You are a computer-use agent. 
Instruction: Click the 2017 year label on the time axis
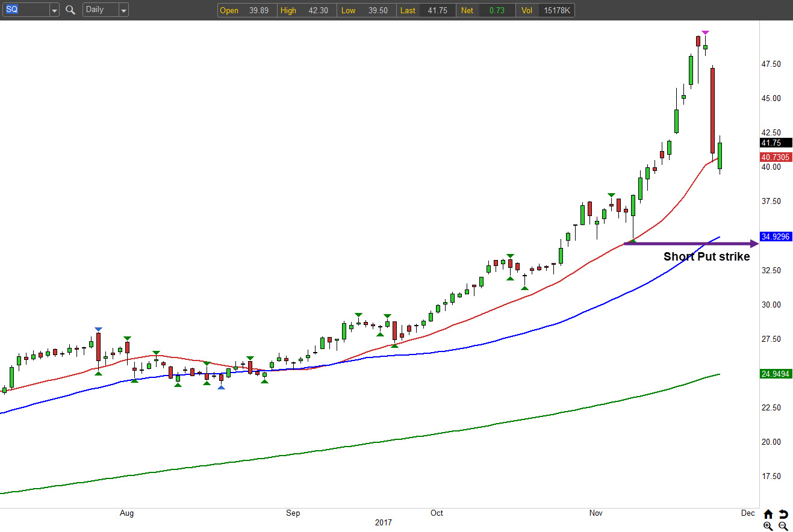[x=383, y=523]
